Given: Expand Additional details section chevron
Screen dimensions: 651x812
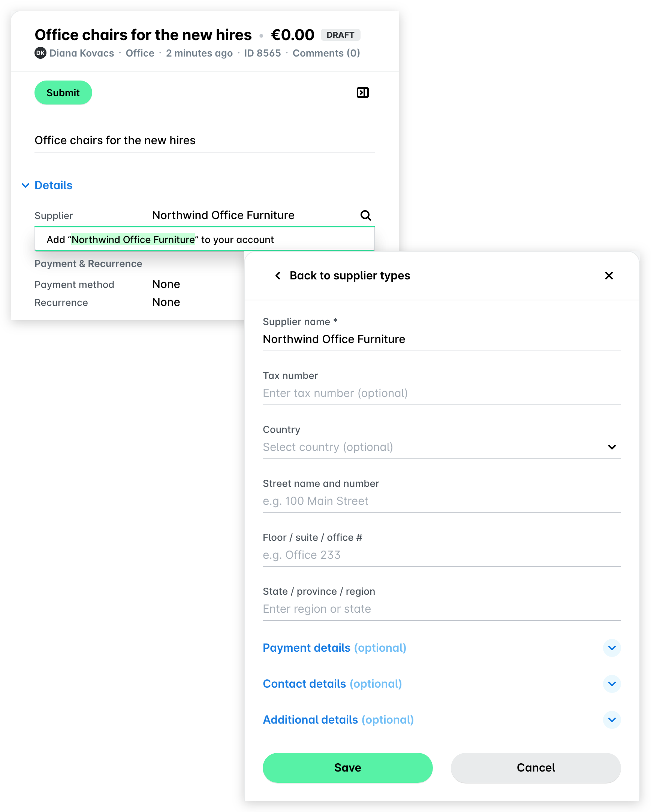Looking at the screenshot, I should (x=611, y=720).
